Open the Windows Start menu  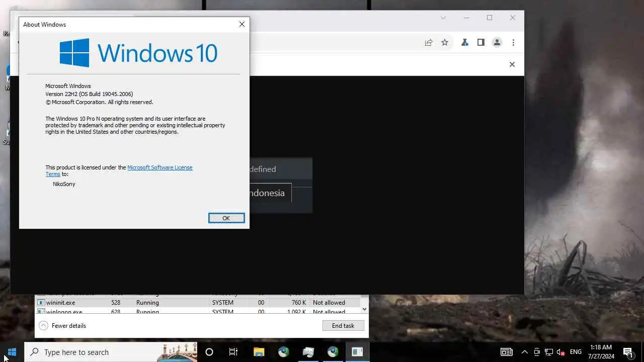[12, 352]
